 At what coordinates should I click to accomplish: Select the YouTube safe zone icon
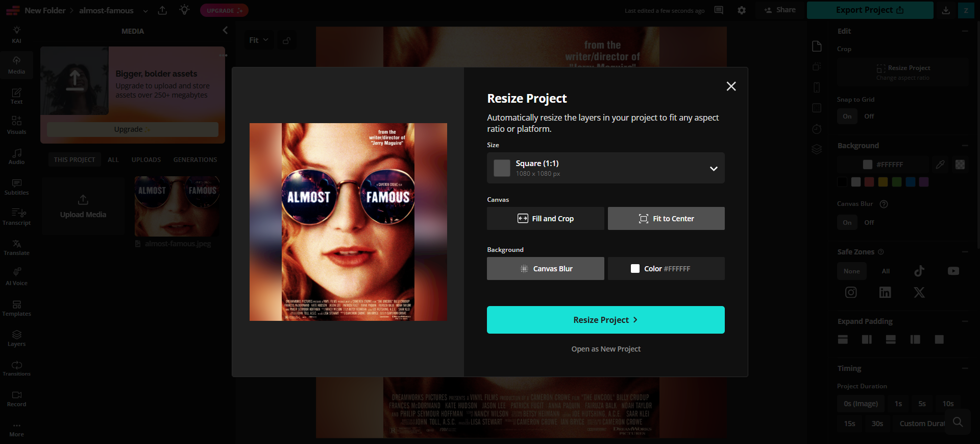tap(953, 271)
